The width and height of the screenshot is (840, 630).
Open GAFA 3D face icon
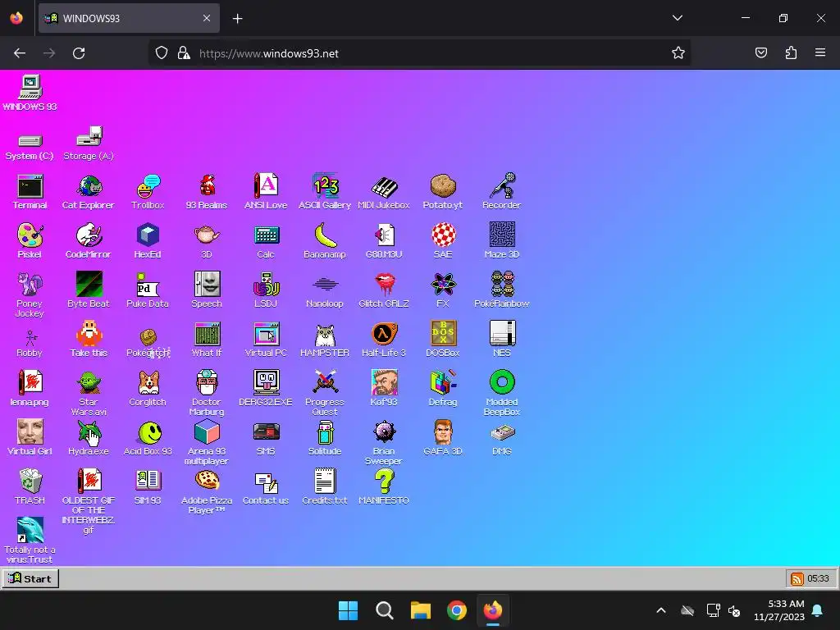point(442,438)
